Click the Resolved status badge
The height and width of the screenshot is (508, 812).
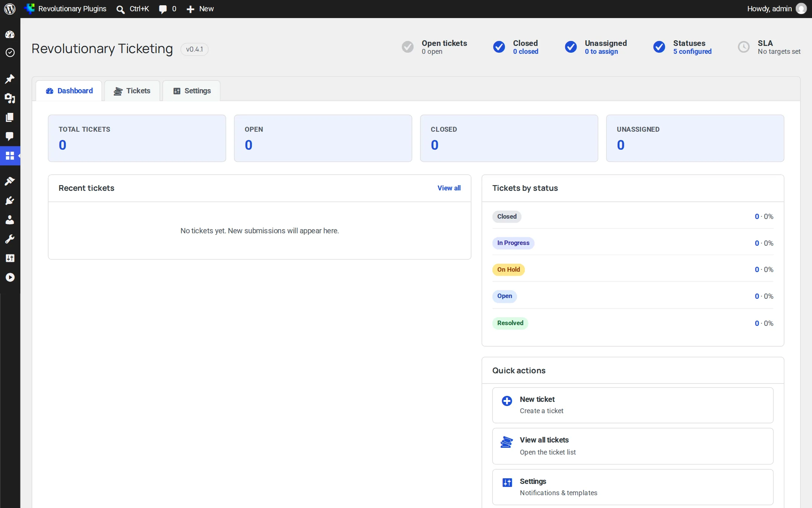[x=510, y=323]
